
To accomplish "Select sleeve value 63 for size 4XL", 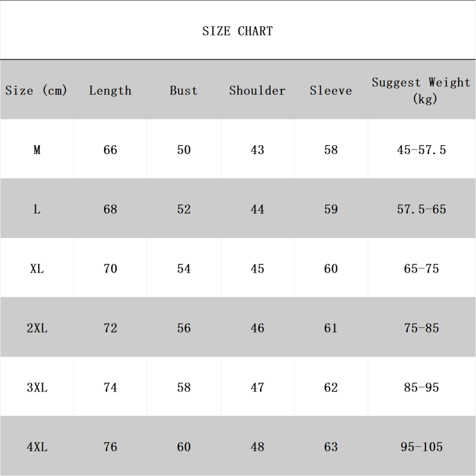I will (x=331, y=447).
